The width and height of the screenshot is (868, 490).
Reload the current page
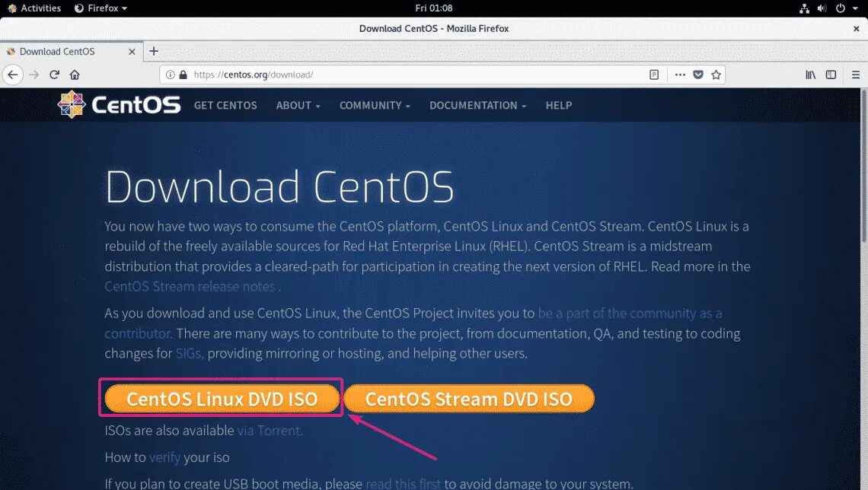pos(54,75)
